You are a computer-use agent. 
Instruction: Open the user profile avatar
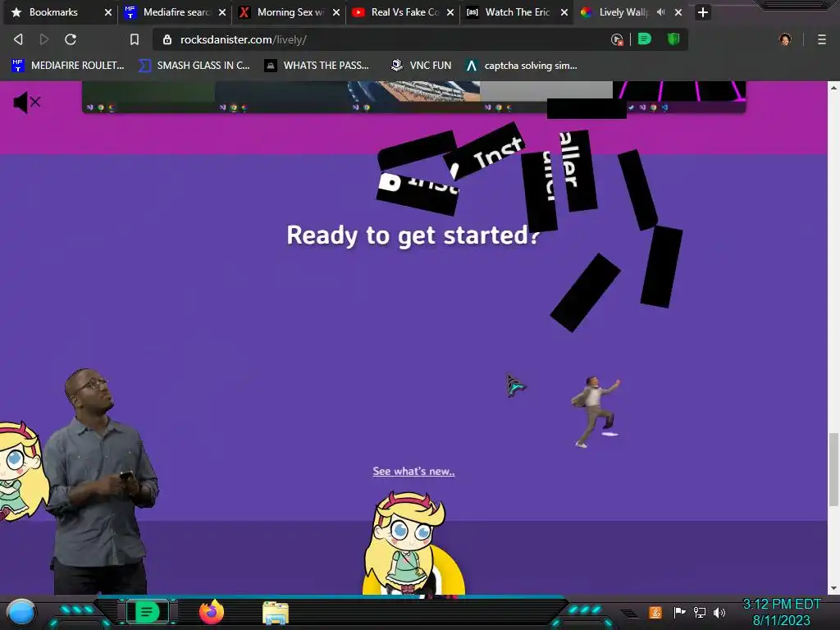coord(785,39)
